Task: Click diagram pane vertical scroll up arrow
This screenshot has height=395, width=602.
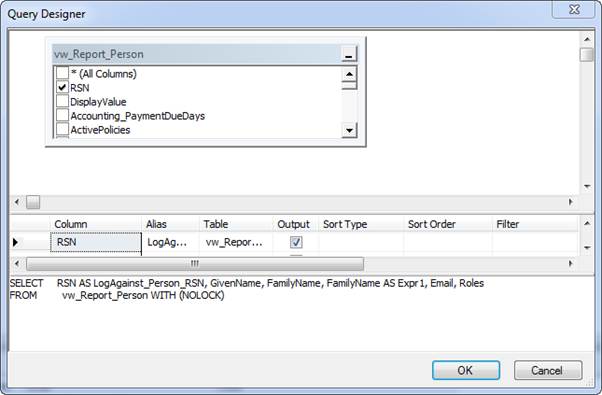Action: 587,39
